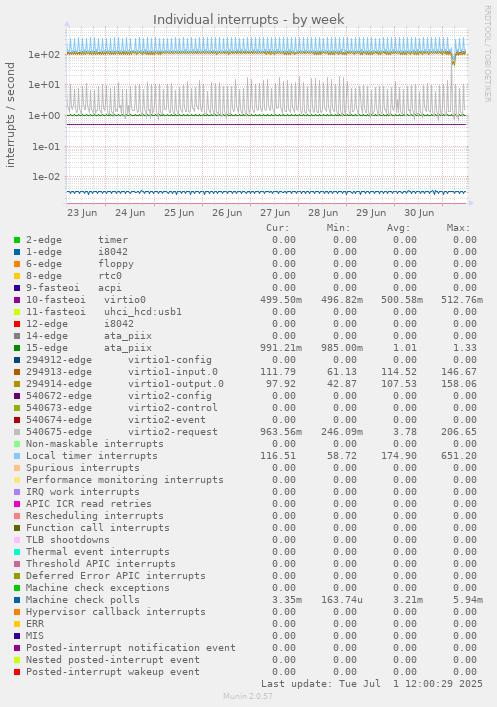Click the 27 Jun date label on axis

[x=275, y=213]
